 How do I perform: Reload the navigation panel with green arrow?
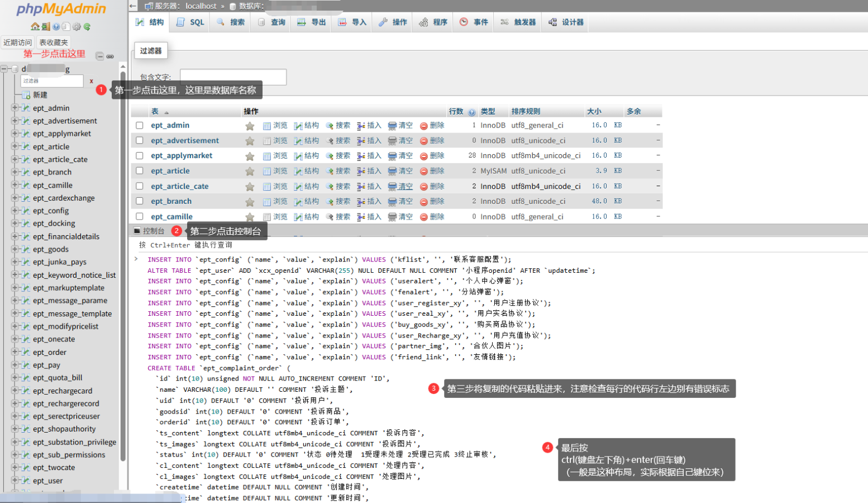[87, 26]
